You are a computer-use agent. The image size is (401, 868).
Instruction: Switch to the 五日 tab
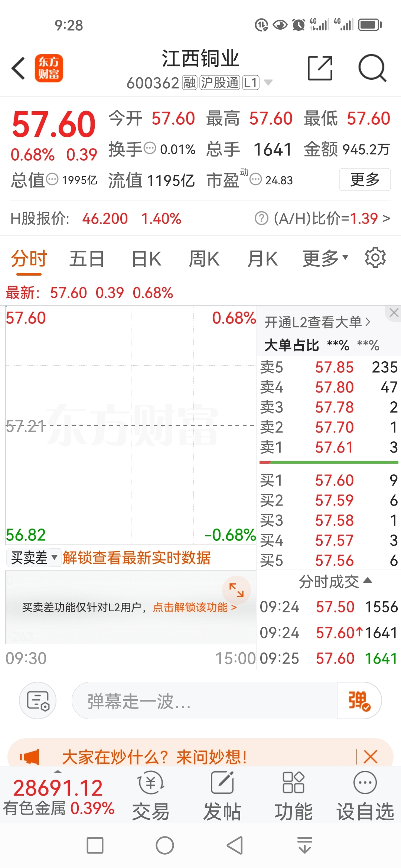[x=87, y=259]
